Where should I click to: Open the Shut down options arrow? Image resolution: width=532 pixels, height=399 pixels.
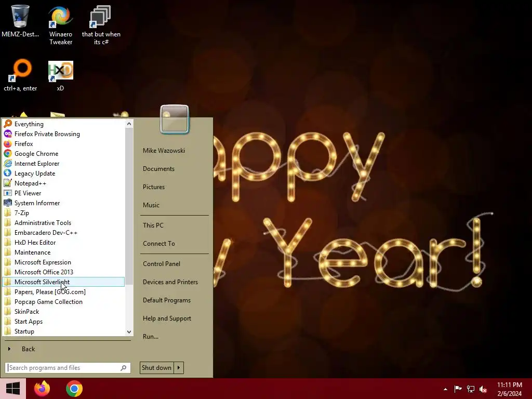179,368
